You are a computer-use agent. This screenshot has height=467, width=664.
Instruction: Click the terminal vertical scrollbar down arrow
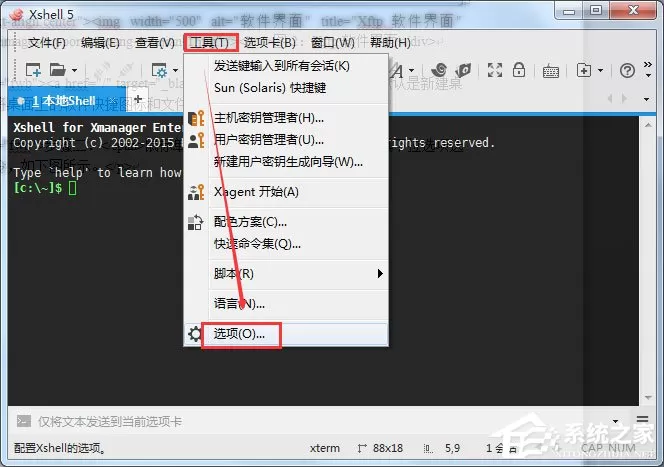coord(648,398)
